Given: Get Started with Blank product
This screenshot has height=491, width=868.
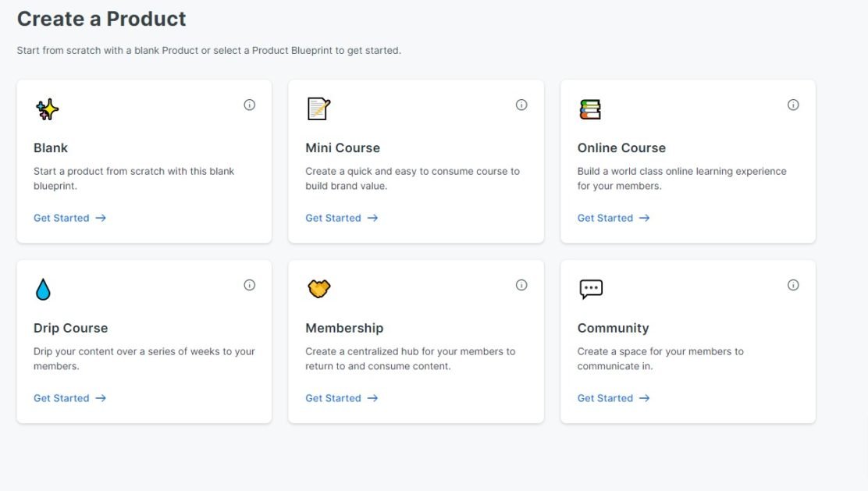Looking at the screenshot, I should coord(69,218).
